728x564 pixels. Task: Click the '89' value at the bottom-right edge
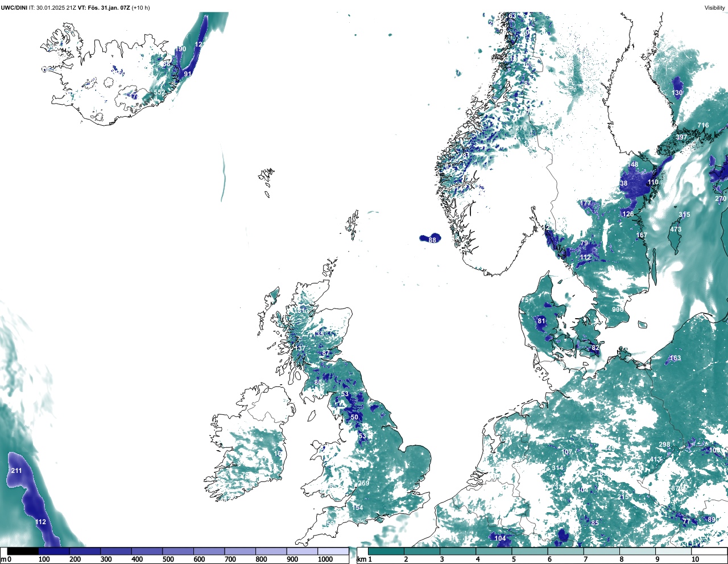(712, 519)
